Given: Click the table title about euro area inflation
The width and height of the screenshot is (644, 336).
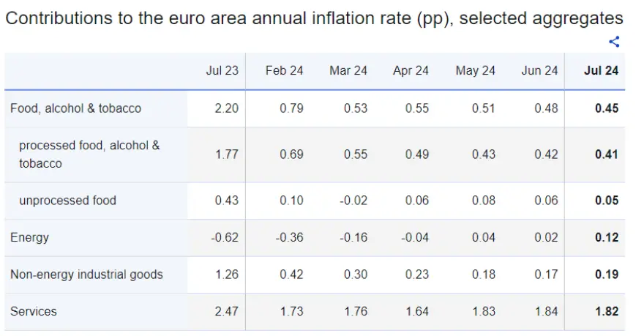Looking at the screenshot, I should point(314,18).
